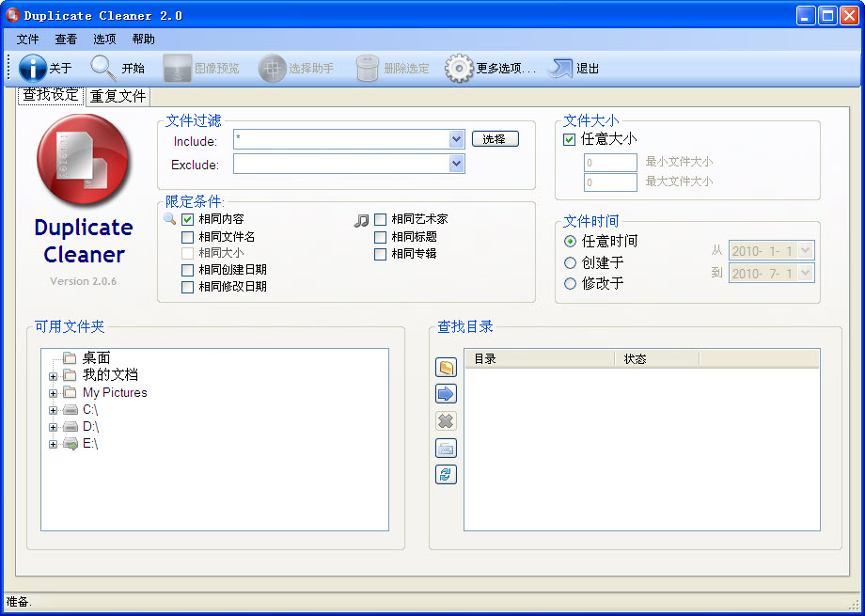Click the keyboard path entry icon

(x=446, y=449)
